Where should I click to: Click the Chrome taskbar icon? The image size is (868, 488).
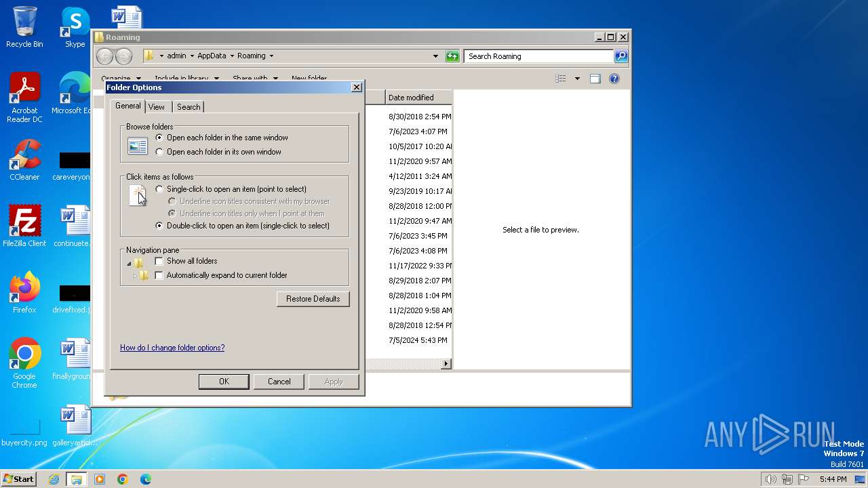[123, 479]
